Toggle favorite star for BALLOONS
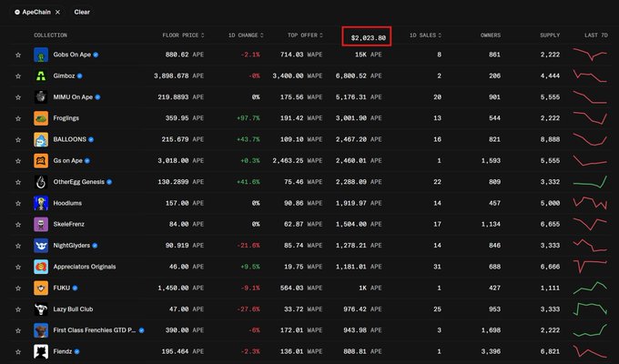Screen dimensions: 619x364 point(18,140)
